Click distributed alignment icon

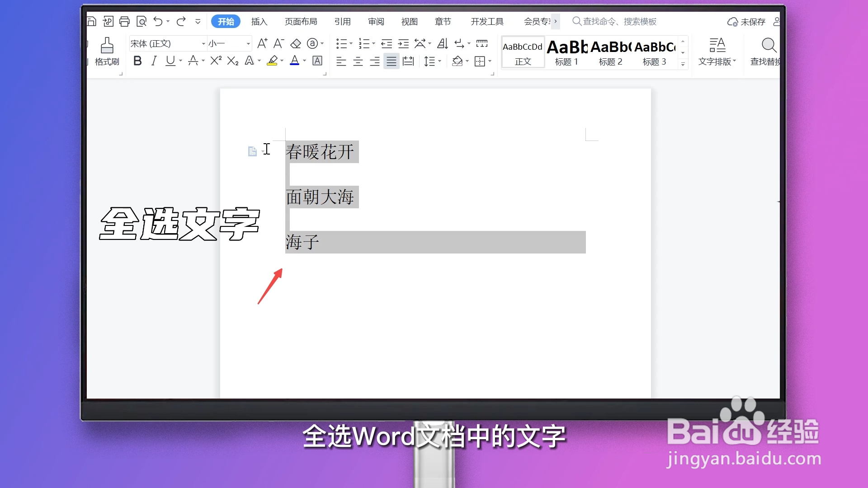tap(408, 61)
